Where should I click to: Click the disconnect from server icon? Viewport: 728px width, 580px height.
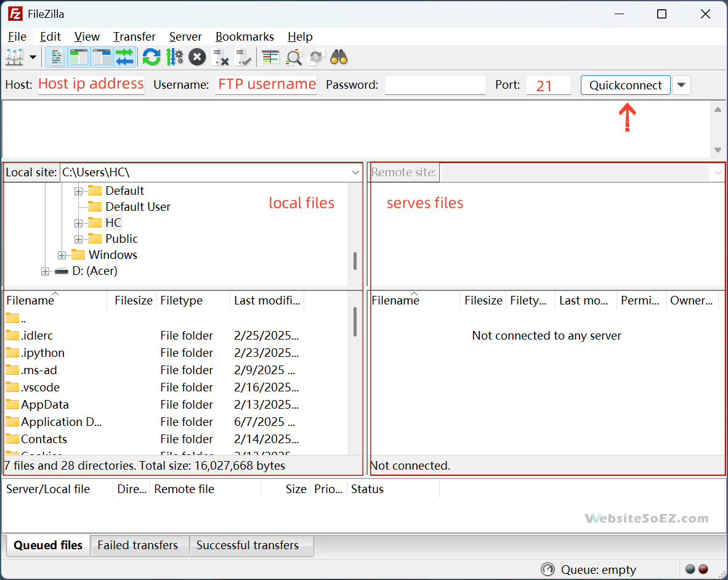click(220, 57)
